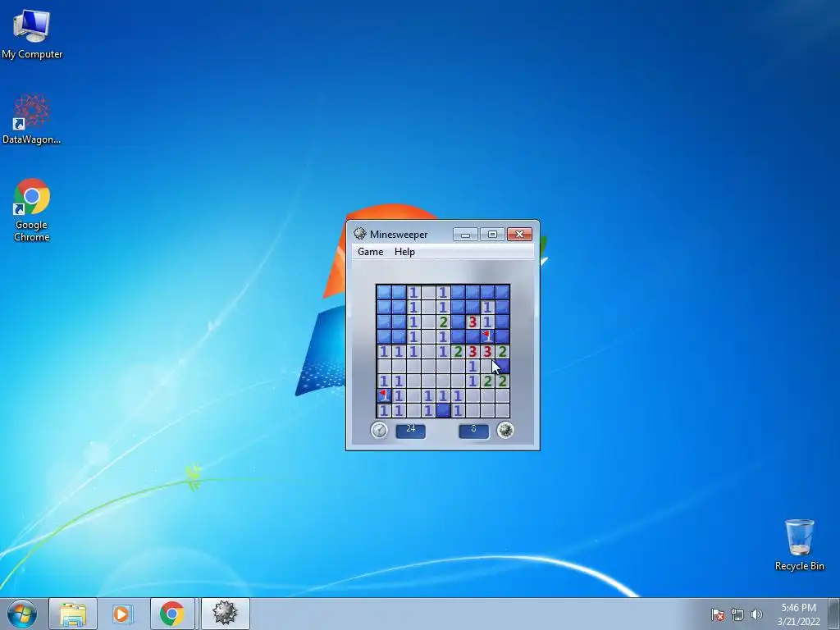Open the Game menu in Minesweeper

pos(370,252)
